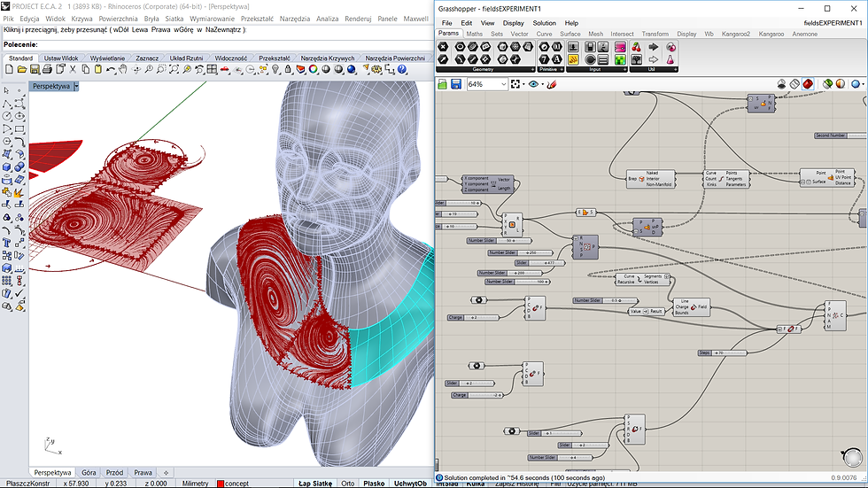Image resolution: width=868 pixels, height=488 pixels.
Task: Click the red concept layer swatch
Action: coord(221,484)
